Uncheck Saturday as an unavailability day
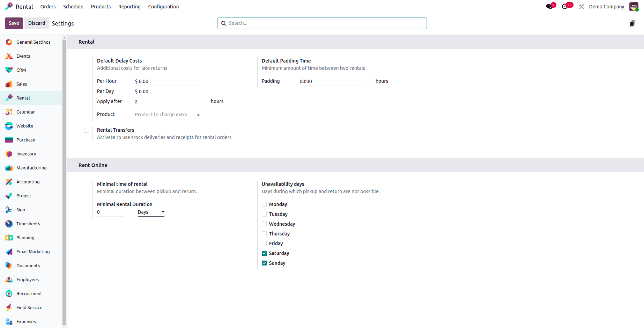Image resolution: width=644 pixels, height=328 pixels. tap(264, 253)
